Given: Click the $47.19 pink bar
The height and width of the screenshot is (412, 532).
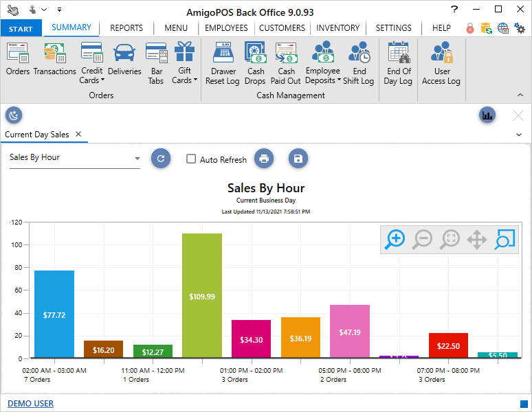Looking at the screenshot, I should 350,331.
